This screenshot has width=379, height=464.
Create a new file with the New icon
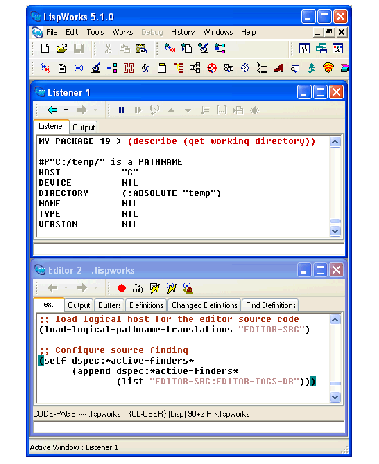click(45, 49)
